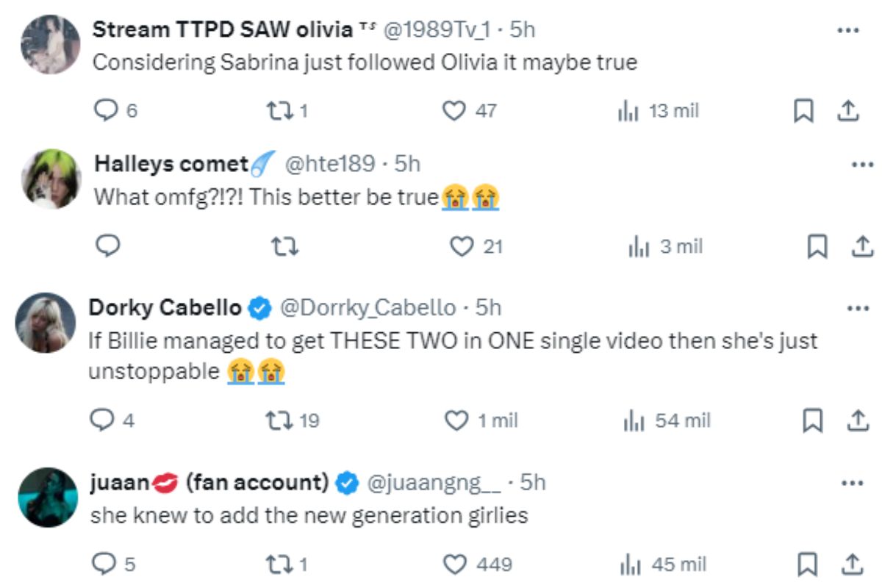Open Dorky Cabello's profile name link
This screenshot has height=588, width=882.
coord(165,308)
